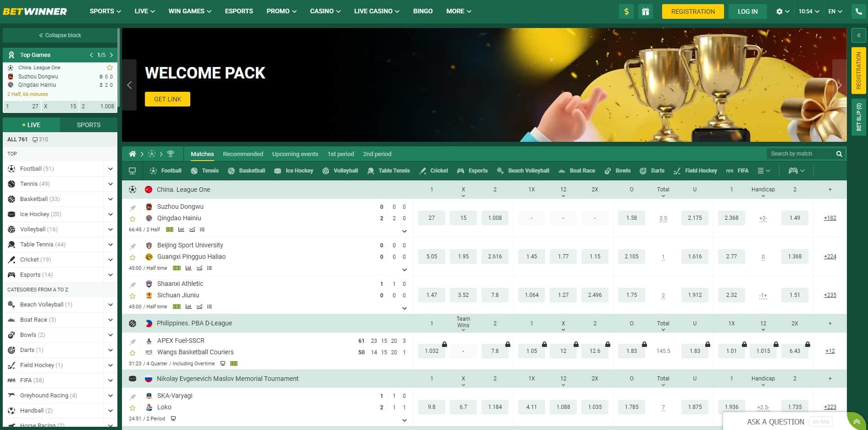Viewport: 868px width, 430px height.
Task: Click the GET LINK banner button
Action: [x=167, y=99]
